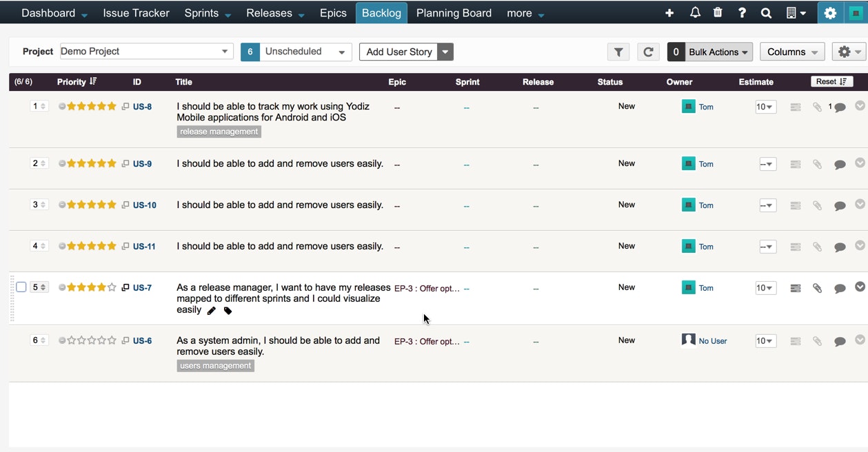Open the blue settings gear in top bar
Screen dimensions: 868x452
[x=830, y=13]
